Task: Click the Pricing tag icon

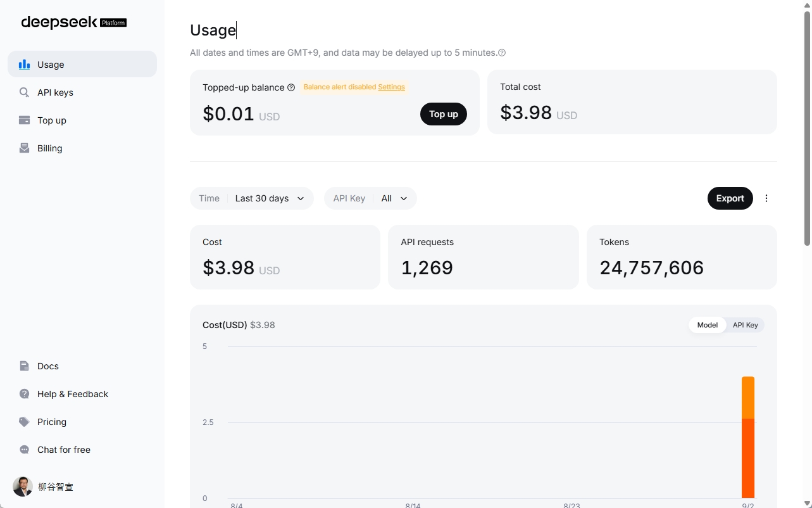Action: click(24, 421)
